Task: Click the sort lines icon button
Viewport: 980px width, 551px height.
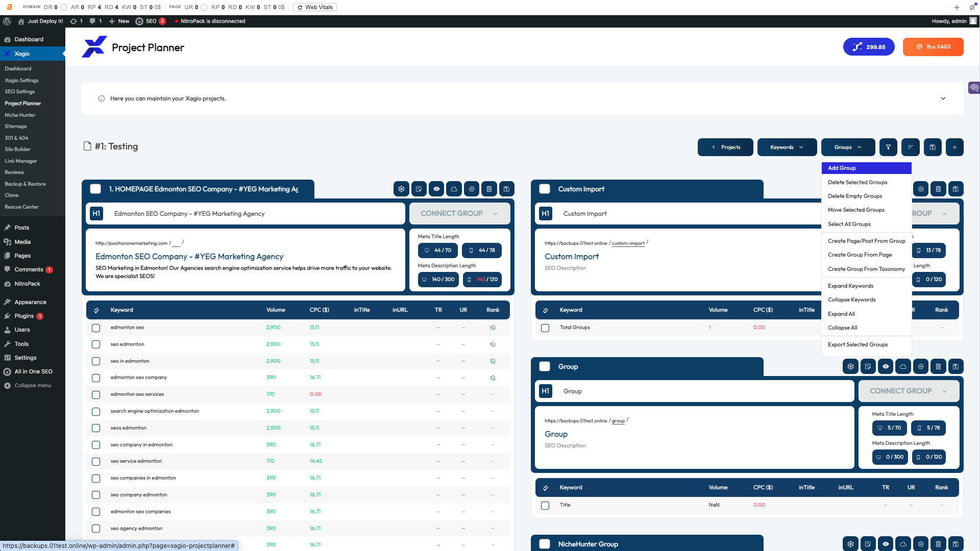Action: (911, 147)
